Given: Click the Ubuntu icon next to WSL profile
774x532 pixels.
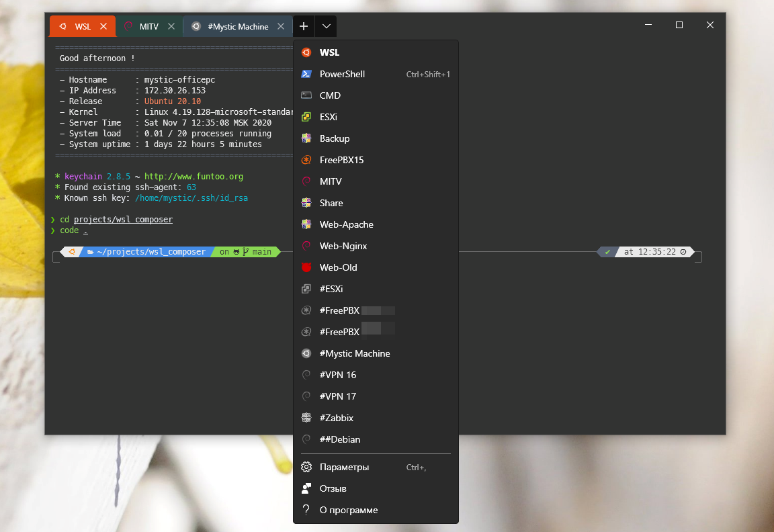Looking at the screenshot, I should [x=306, y=52].
